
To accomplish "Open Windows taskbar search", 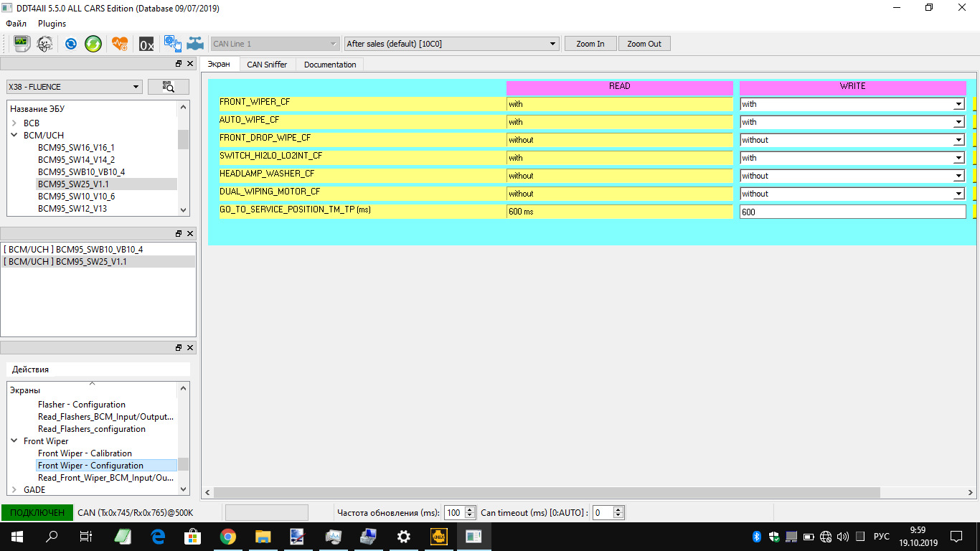I will pyautogui.click(x=52, y=537).
